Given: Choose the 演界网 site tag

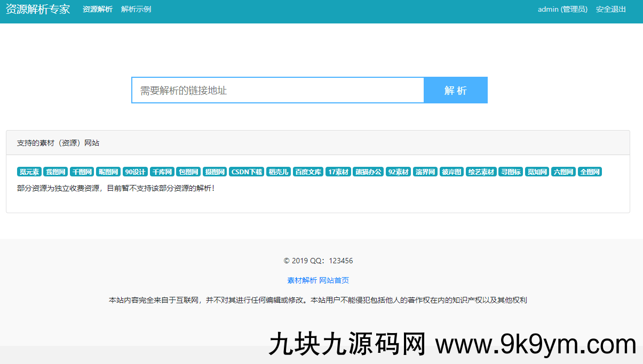Looking at the screenshot, I should (x=425, y=172).
